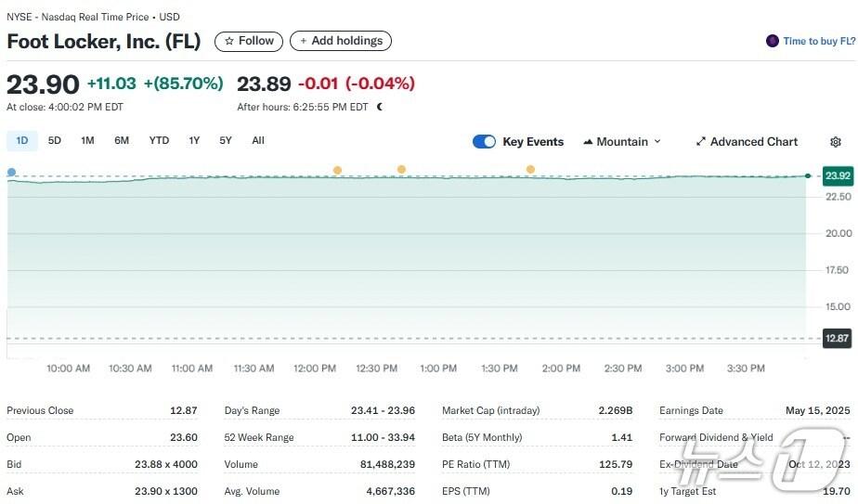Select the 5D time range tab
Image resolution: width=858 pixels, height=504 pixels.
point(55,141)
